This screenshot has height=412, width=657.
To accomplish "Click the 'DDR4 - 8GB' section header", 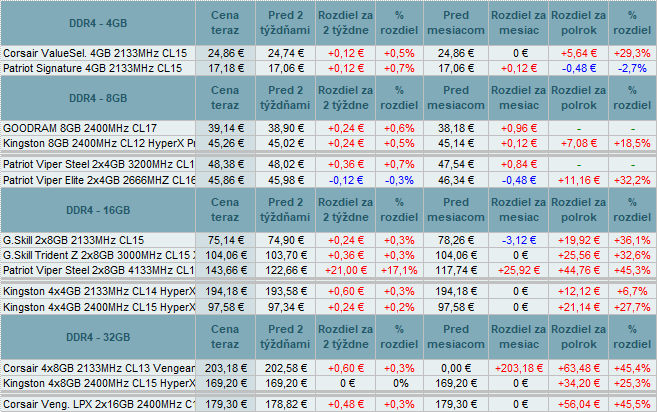I will pos(98,98).
